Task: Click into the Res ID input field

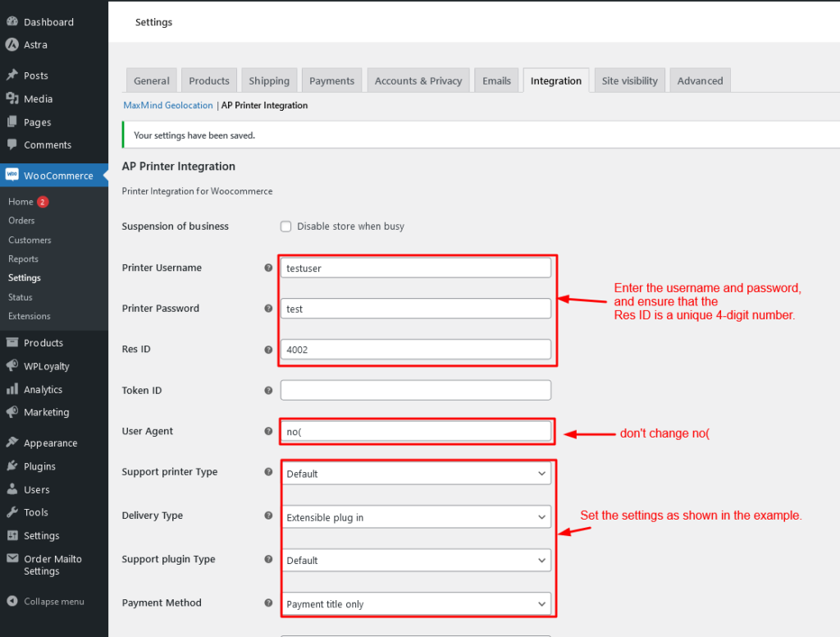Action: tap(416, 350)
